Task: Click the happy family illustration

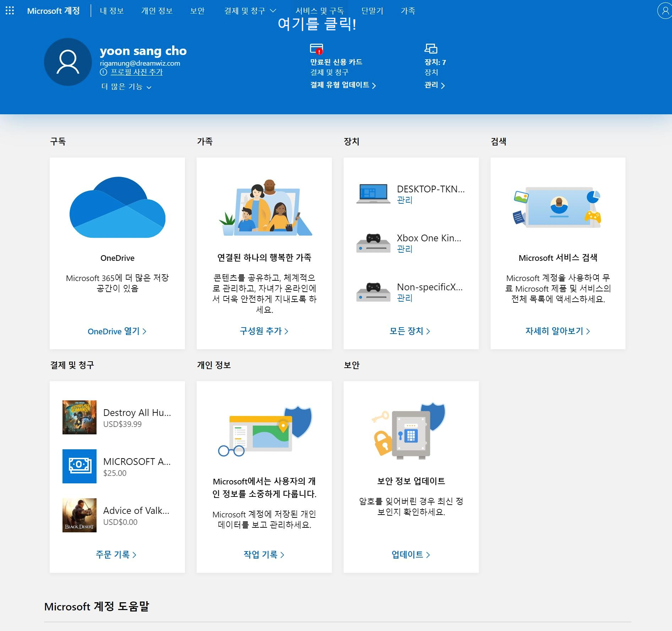Action: 265,207
